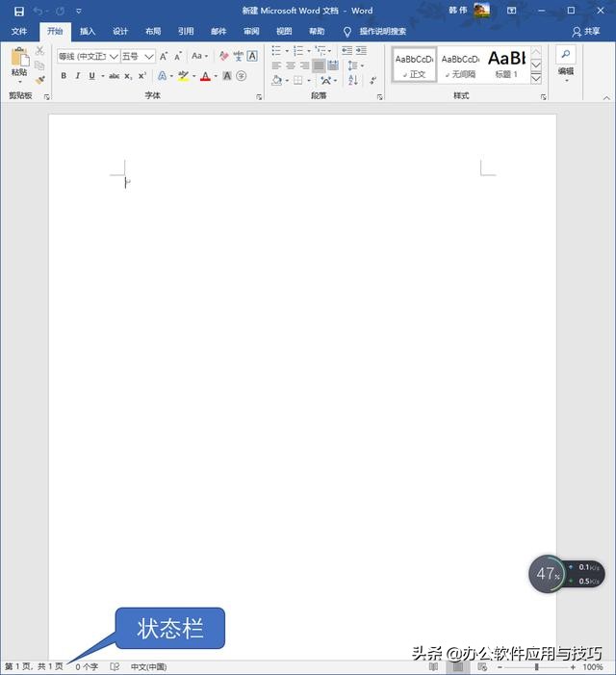Open the borders dropdown arrow
The height and width of the screenshot is (675, 616).
tap(309, 81)
